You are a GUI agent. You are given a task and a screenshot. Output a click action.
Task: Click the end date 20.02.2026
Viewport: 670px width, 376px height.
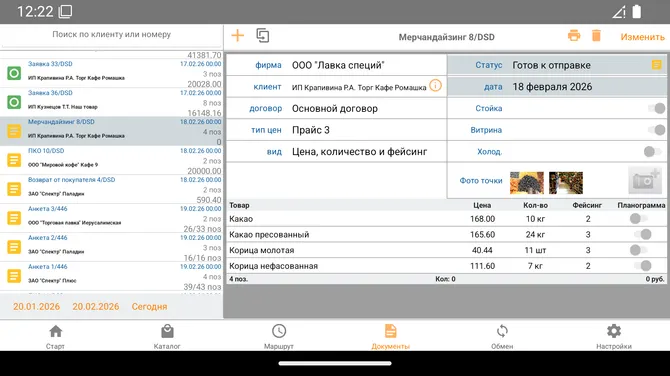(x=96, y=306)
